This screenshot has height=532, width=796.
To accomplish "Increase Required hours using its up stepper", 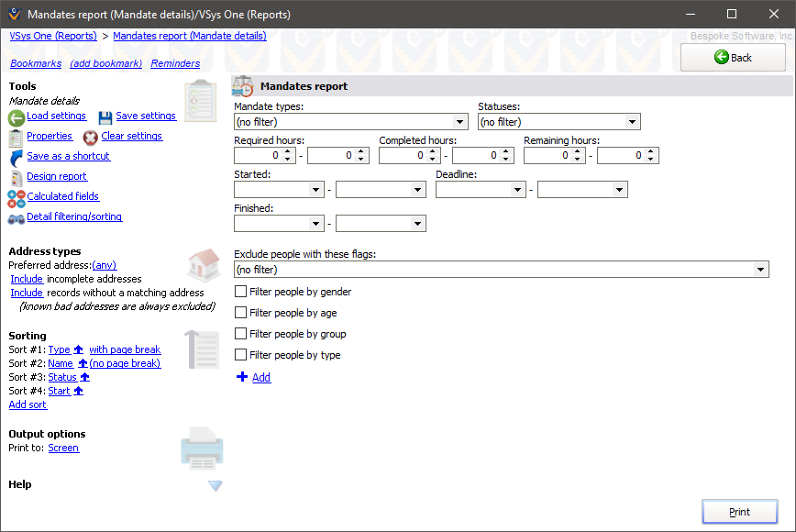I will (x=285, y=151).
